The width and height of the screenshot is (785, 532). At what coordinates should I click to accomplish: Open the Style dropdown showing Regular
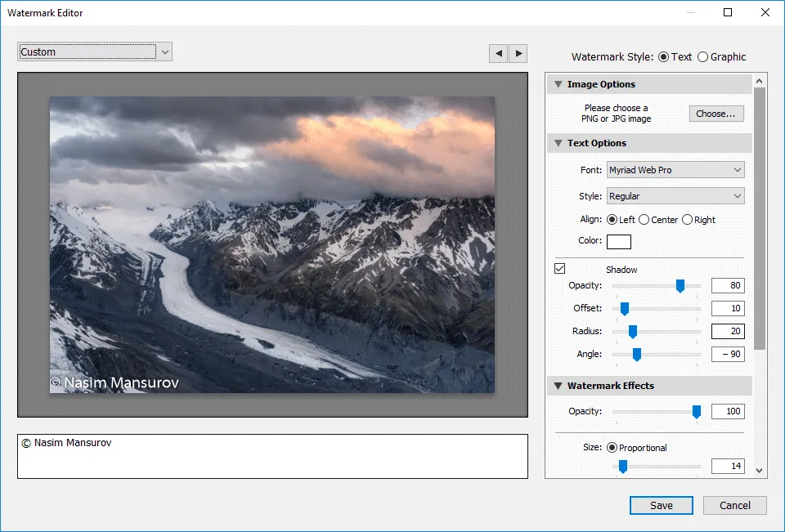coord(675,196)
